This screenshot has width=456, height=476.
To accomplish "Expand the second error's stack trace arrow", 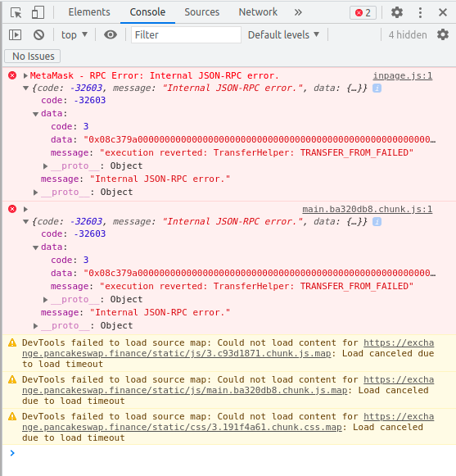I will pos(25,209).
